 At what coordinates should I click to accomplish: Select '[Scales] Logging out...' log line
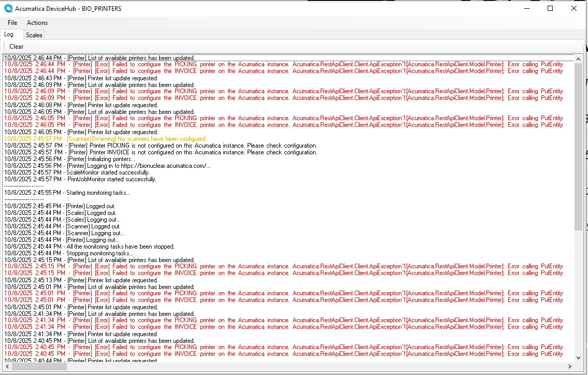pos(62,220)
